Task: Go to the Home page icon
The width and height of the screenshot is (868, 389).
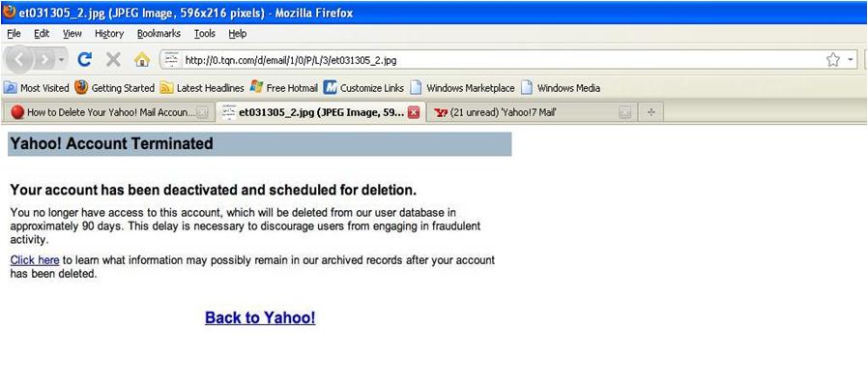Action: coord(141,60)
